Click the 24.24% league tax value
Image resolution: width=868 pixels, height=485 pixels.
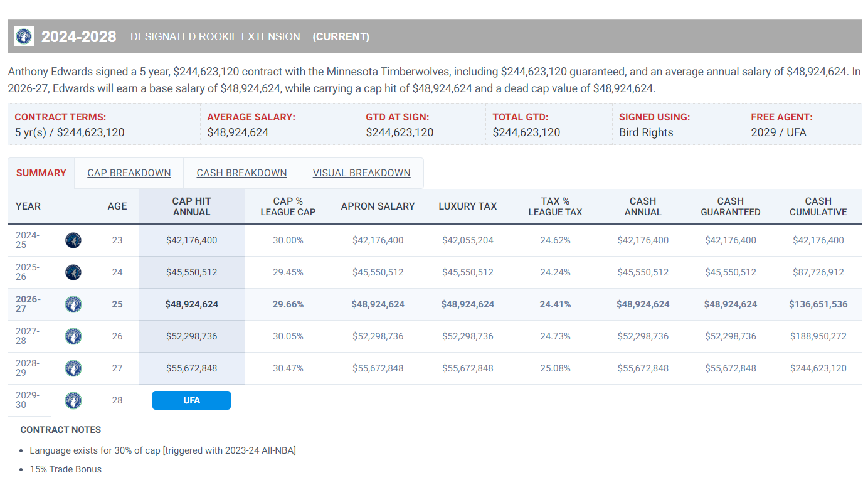555,272
